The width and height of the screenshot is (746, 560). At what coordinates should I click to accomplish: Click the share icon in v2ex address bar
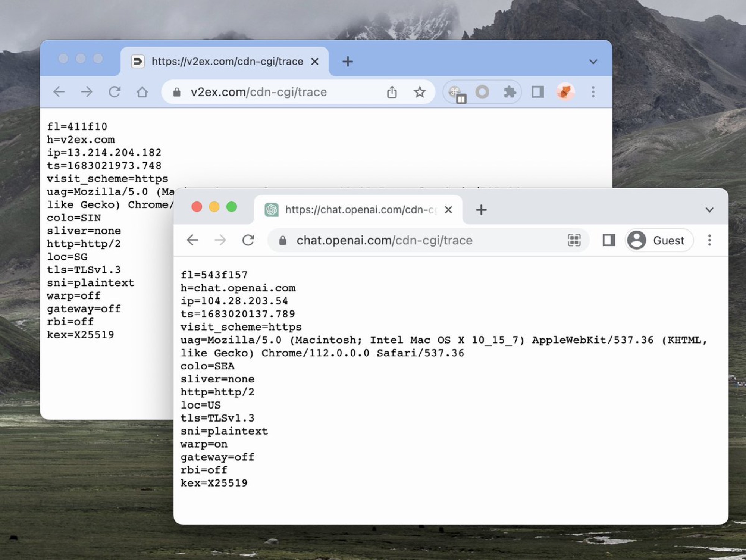coord(392,92)
